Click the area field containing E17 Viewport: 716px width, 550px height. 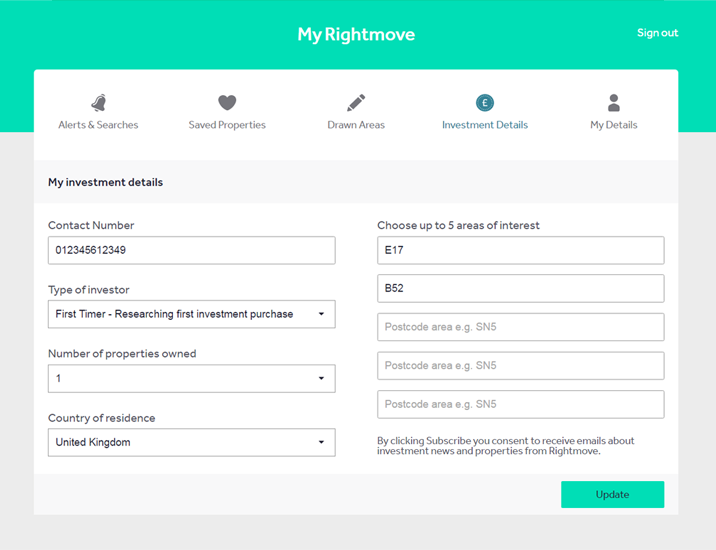pyautogui.click(x=521, y=250)
